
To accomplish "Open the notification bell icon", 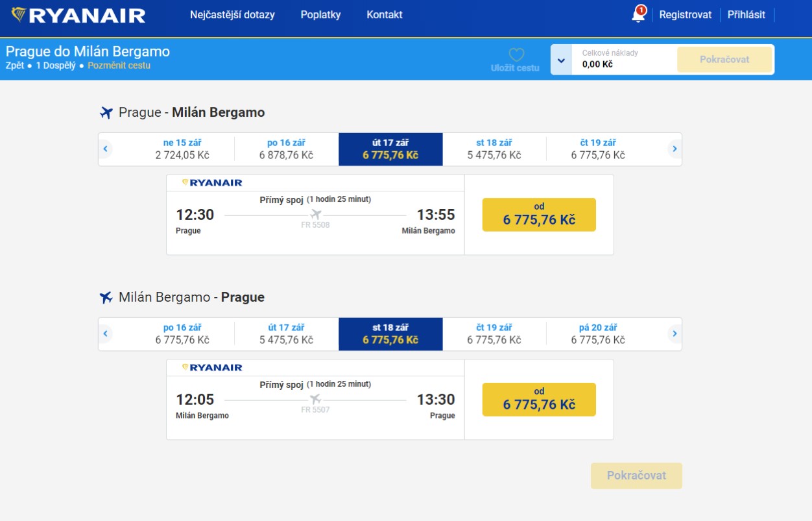I will pyautogui.click(x=638, y=14).
